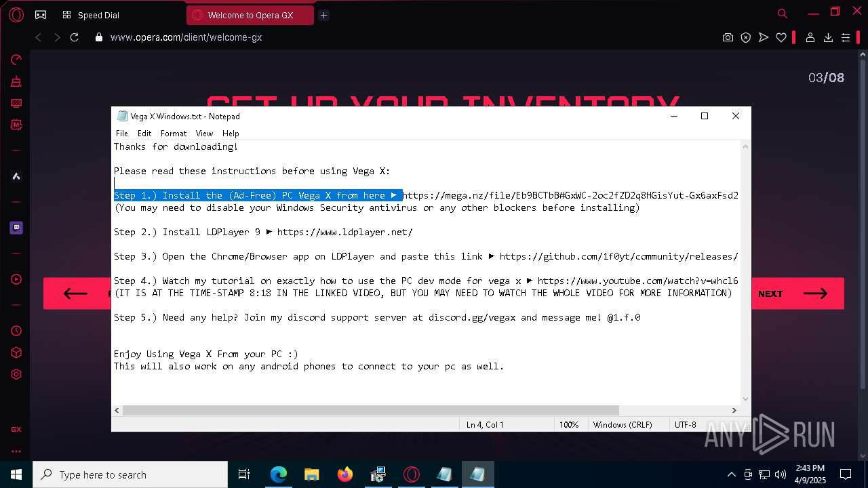Open the volume control in tray
The height and width of the screenshot is (488, 868).
coord(781,474)
